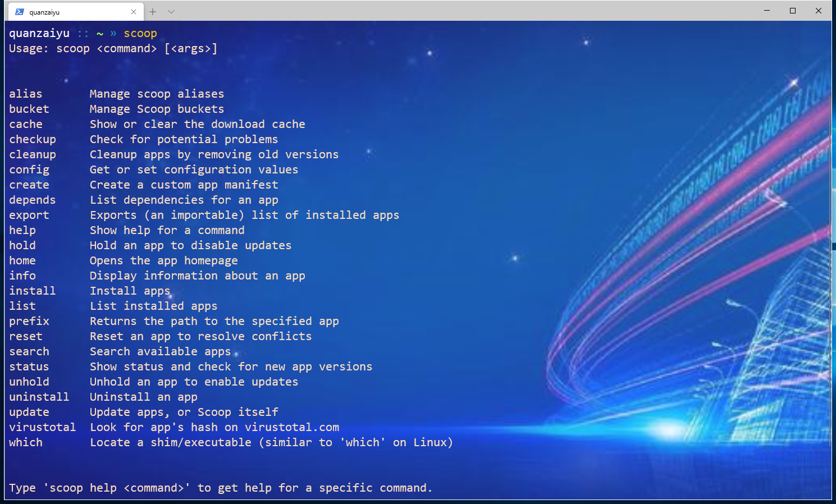The width and height of the screenshot is (836, 504).
Task: Click the 'reset' command name
Action: point(26,336)
